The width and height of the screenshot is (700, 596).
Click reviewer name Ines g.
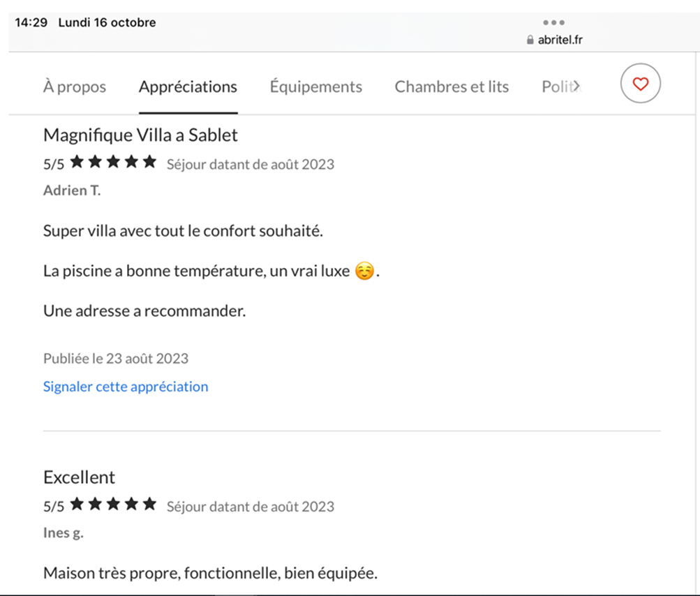click(x=63, y=533)
